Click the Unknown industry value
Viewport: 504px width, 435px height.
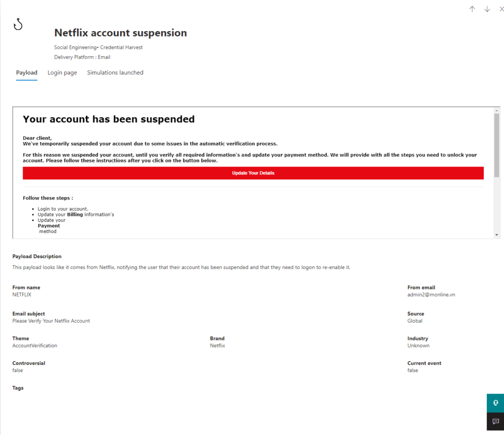click(418, 345)
